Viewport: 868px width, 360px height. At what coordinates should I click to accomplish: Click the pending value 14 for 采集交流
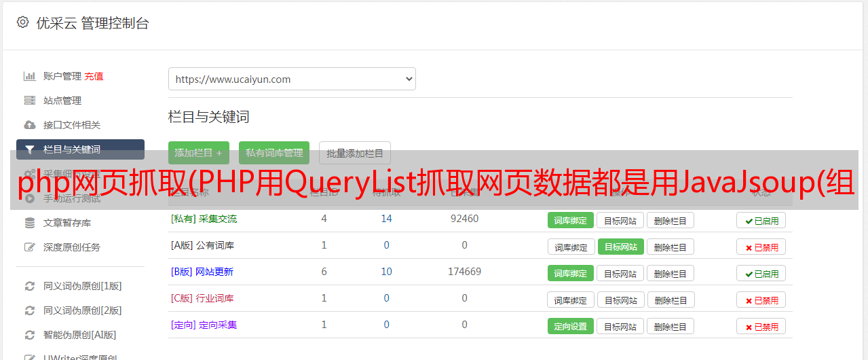click(386, 219)
